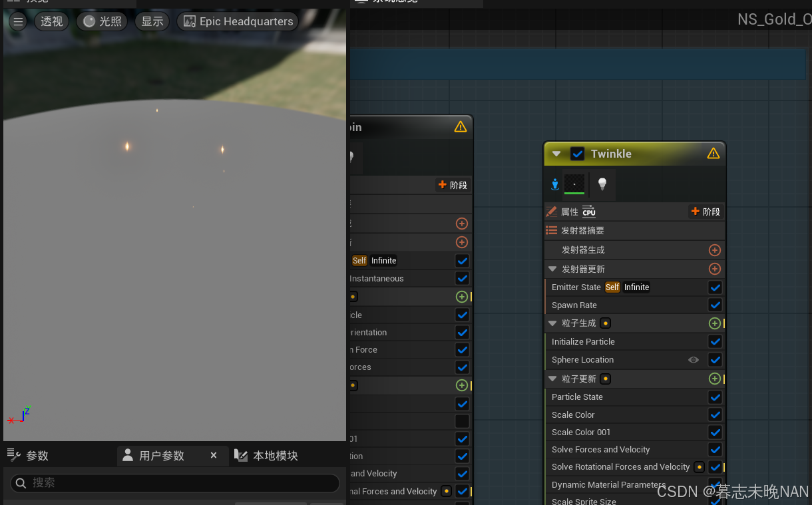Open the 显示 show flags menu
The width and height of the screenshot is (812, 505).
(x=152, y=22)
